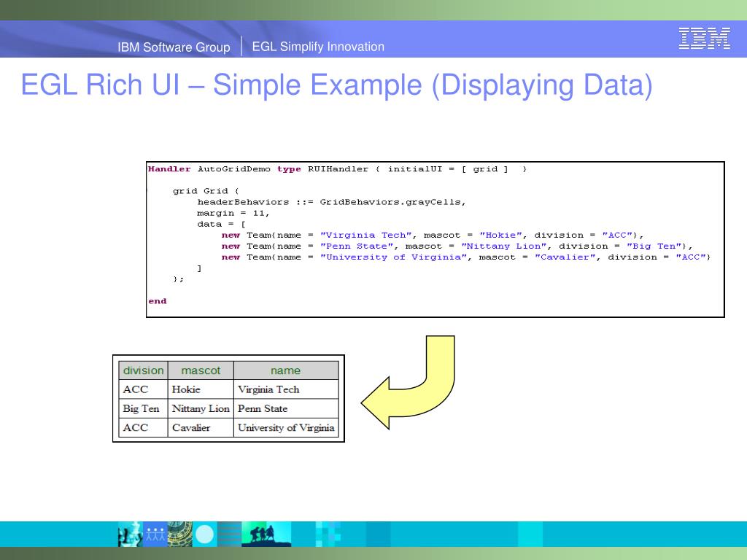This screenshot has height=560, width=747.
Task: Click the 'Nittany Lion' table cell
Action: click(201, 408)
